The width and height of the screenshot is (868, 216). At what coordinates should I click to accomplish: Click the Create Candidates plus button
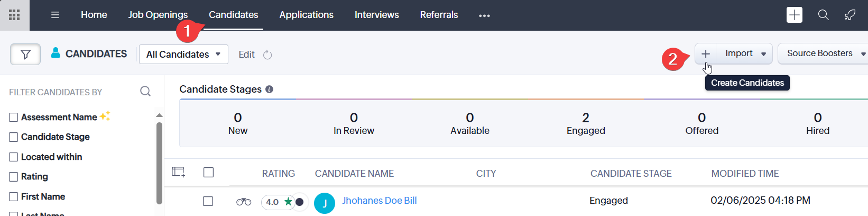point(705,54)
